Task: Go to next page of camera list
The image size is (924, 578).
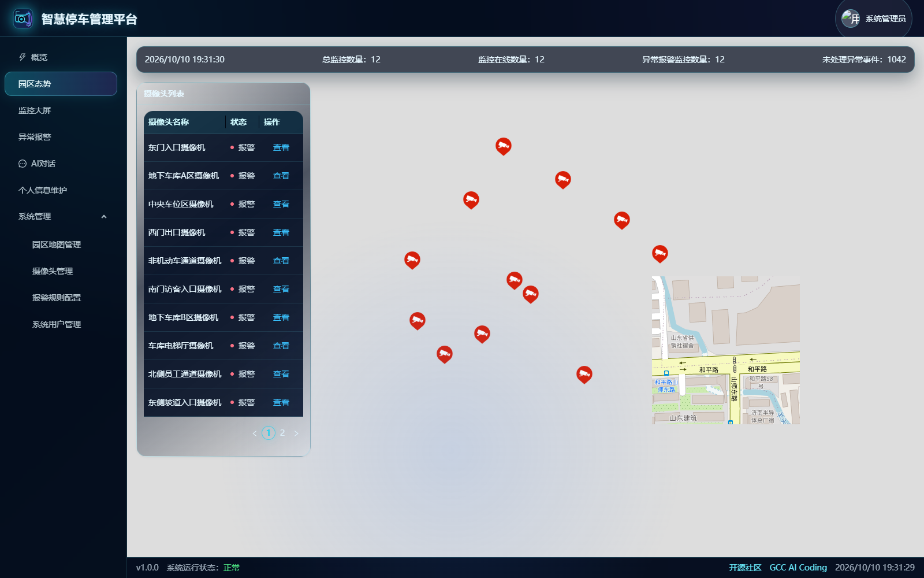Action: click(296, 433)
